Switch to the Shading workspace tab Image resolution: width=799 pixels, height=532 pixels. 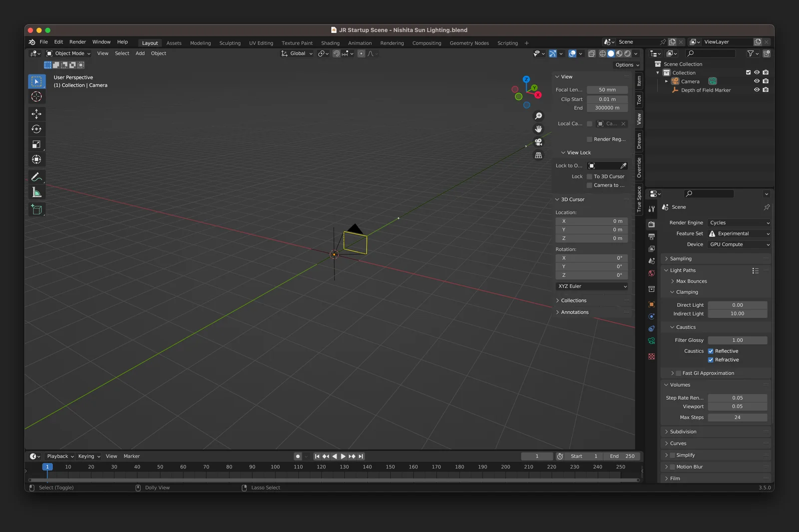pos(330,43)
